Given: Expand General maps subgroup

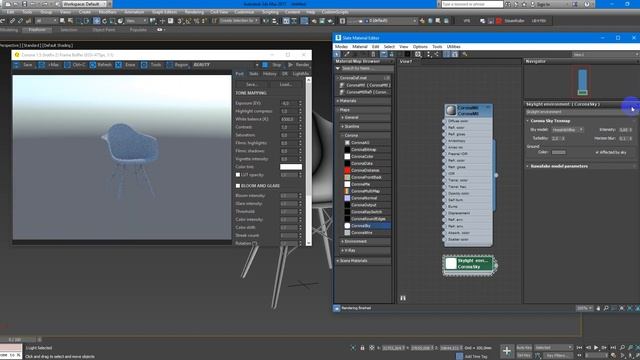Looking at the screenshot, I should (x=365, y=118).
